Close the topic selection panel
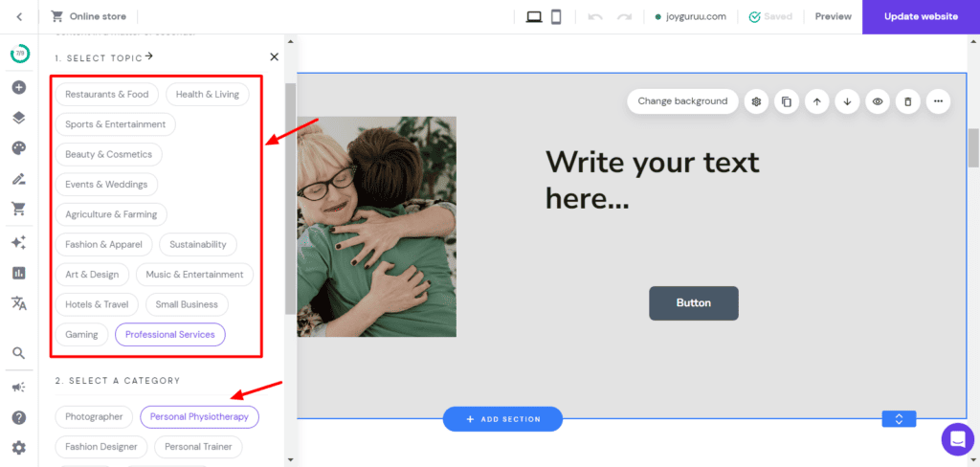980x467 pixels. tap(275, 56)
